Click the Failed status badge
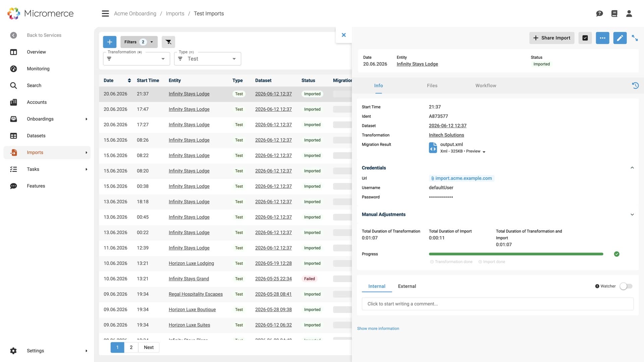644x362 pixels. coord(309,279)
